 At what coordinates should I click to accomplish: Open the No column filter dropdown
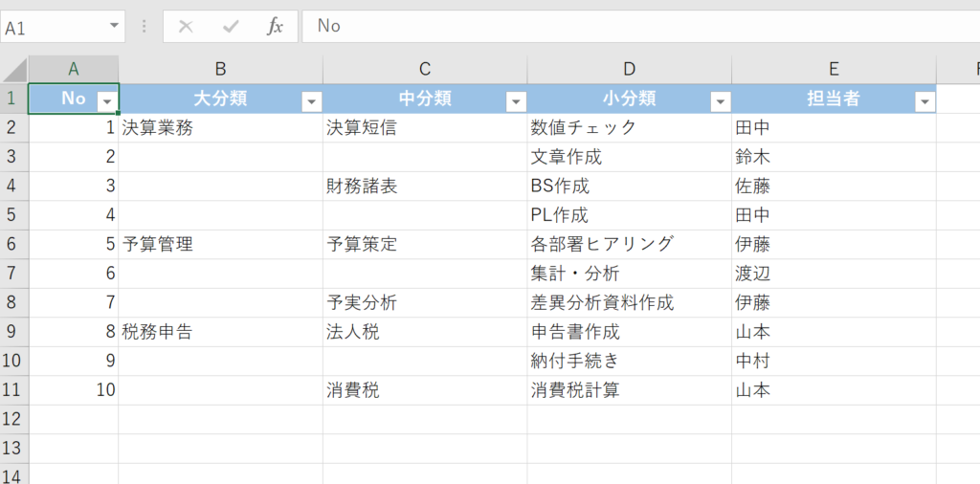pyautogui.click(x=107, y=101)
